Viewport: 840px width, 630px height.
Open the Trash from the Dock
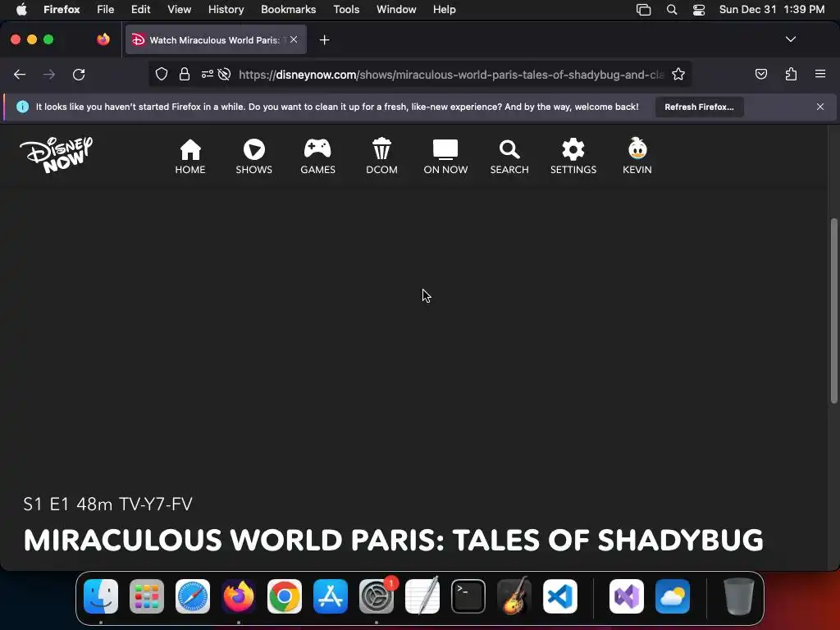pos(739,596)
